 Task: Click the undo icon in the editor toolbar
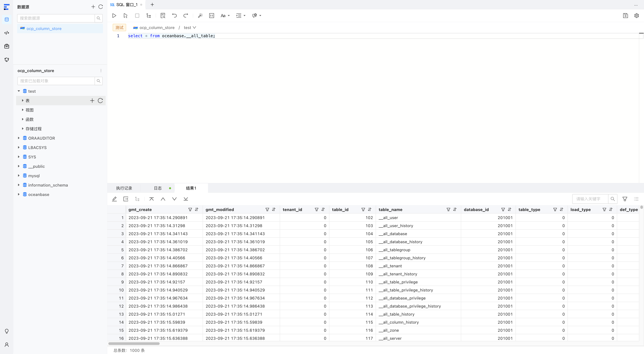(x=174, y=15)
